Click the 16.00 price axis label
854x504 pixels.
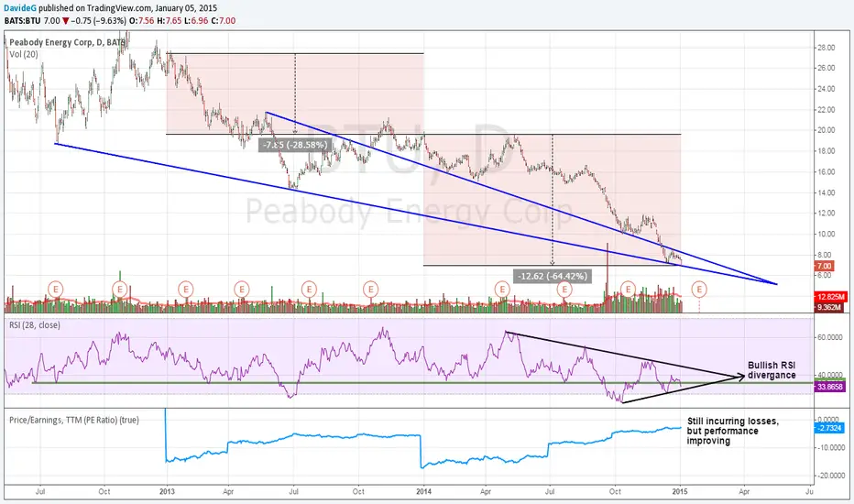click(826, 171)
